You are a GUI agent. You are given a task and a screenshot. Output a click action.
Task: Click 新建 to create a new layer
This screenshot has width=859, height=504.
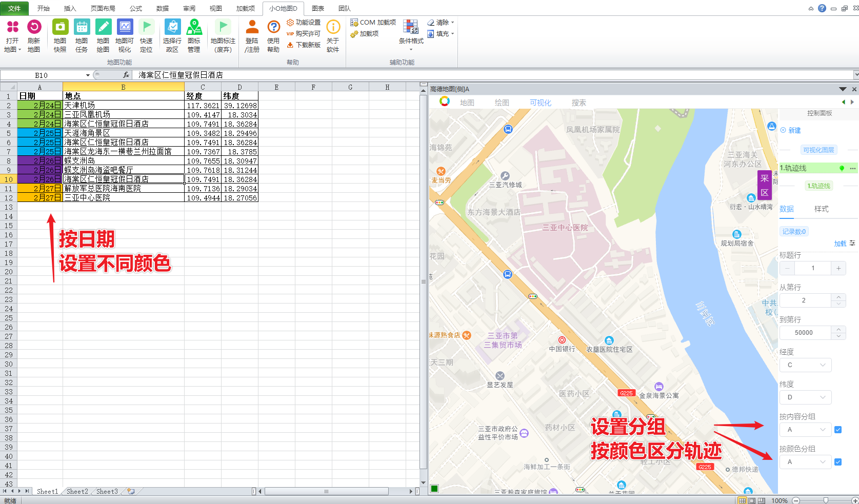(x=791, y=130)
